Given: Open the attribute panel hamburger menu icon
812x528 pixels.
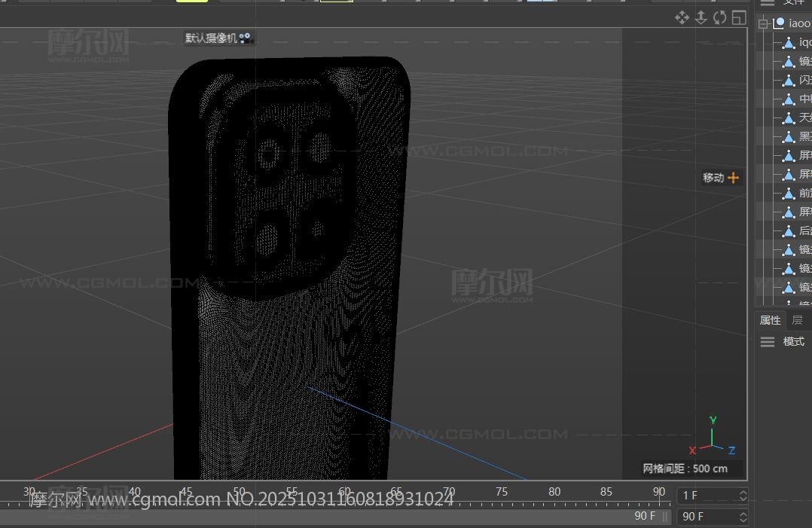Looking at the screenshot, I should (767, 342).
